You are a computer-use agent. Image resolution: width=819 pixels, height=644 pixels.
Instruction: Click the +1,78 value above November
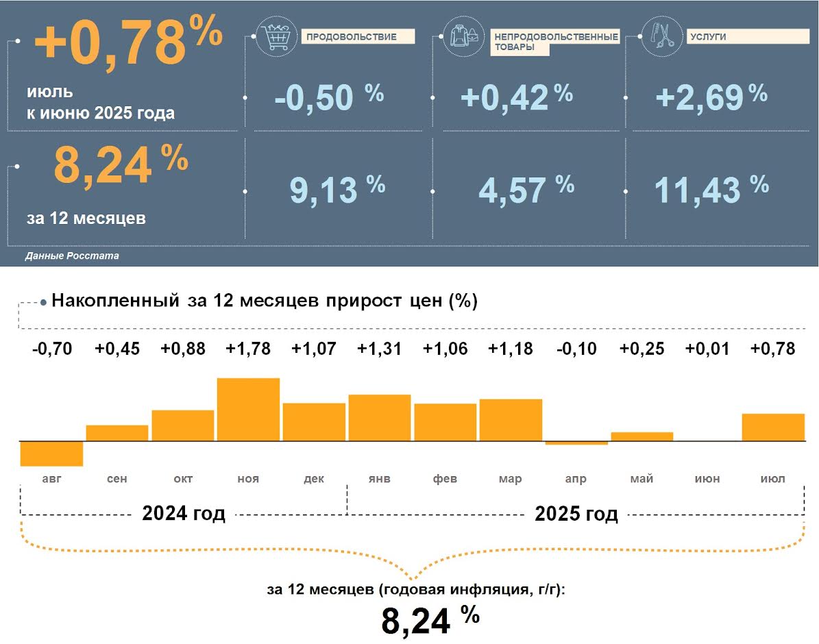[248, 349]
